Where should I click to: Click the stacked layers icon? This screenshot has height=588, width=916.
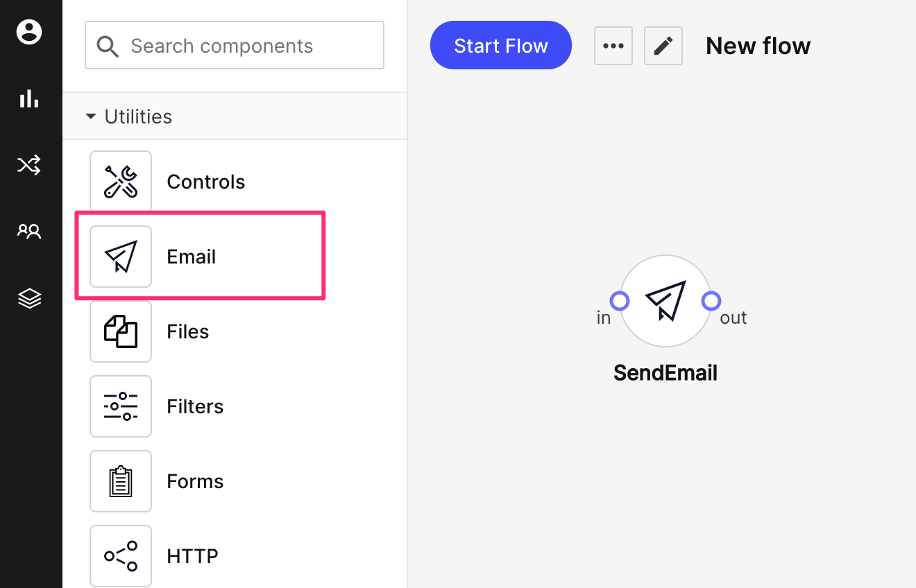(x=29, y=299)
